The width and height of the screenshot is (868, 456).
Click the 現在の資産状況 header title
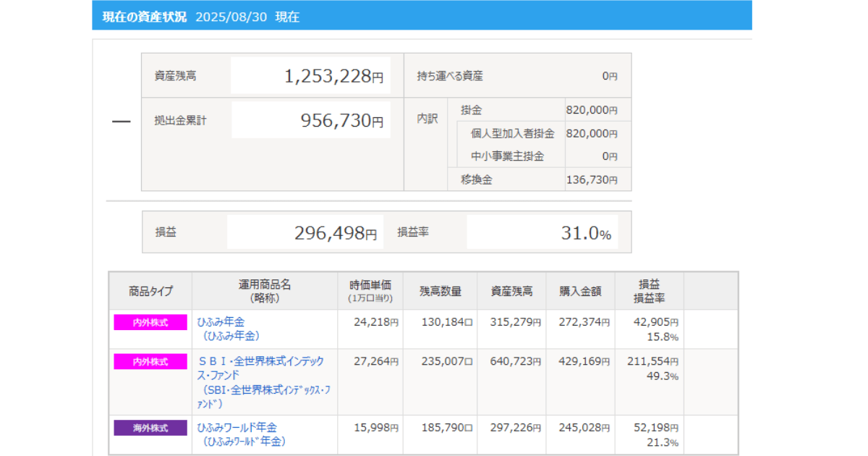click(x=145, y=17)
